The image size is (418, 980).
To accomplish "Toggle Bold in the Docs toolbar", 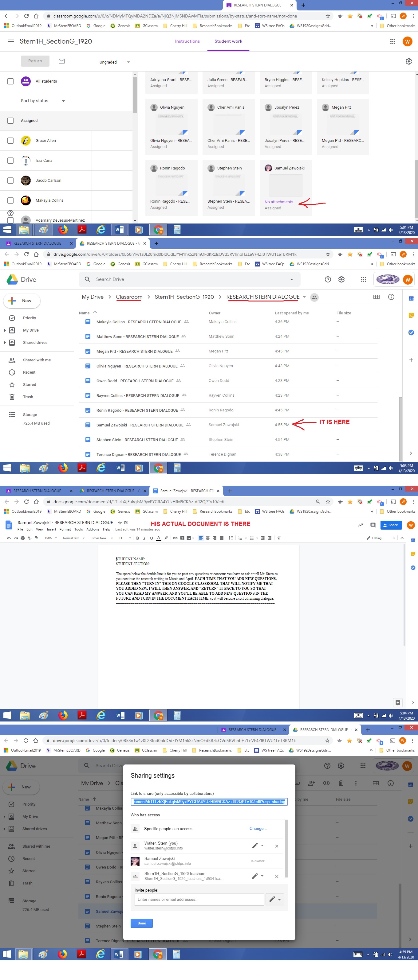I will point(137,538).
